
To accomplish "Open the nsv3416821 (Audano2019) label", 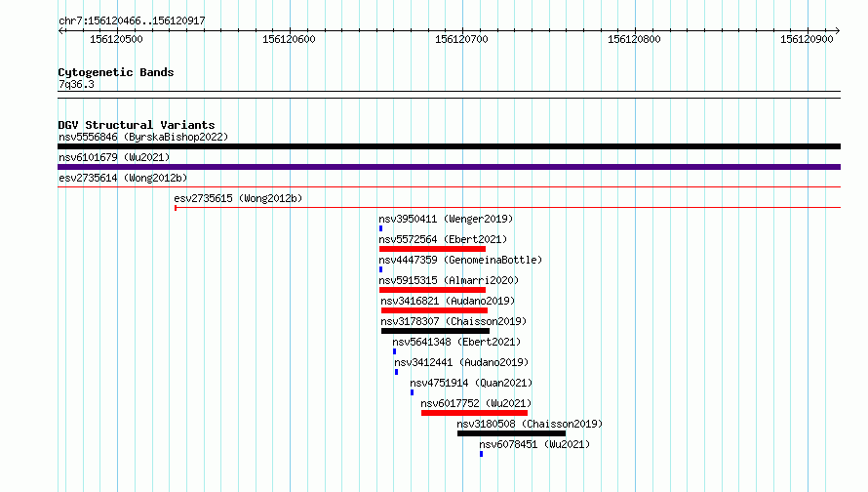I will 448,301.
